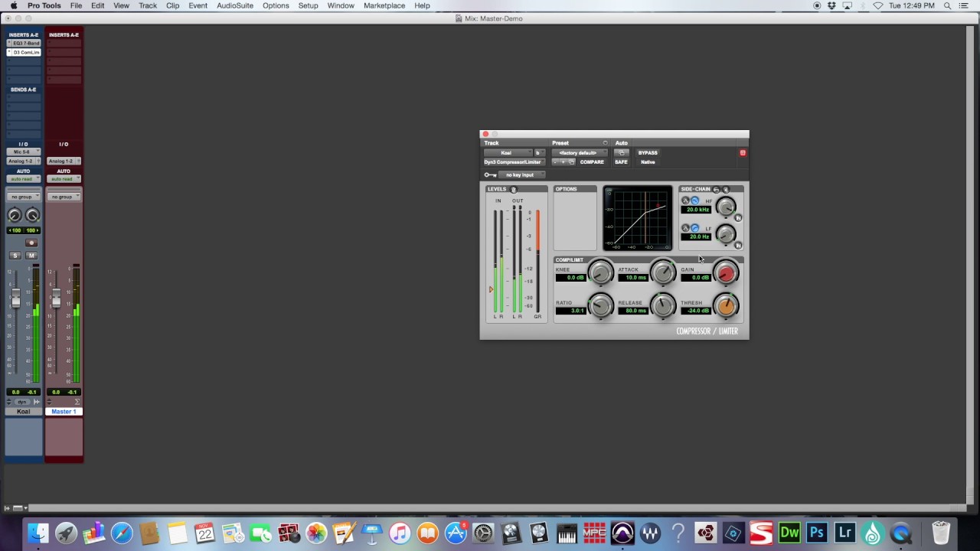This screenshot has height=551, width=980.
Task: Toggle plug-in BYPASS
Action: [x=648, y=153]
